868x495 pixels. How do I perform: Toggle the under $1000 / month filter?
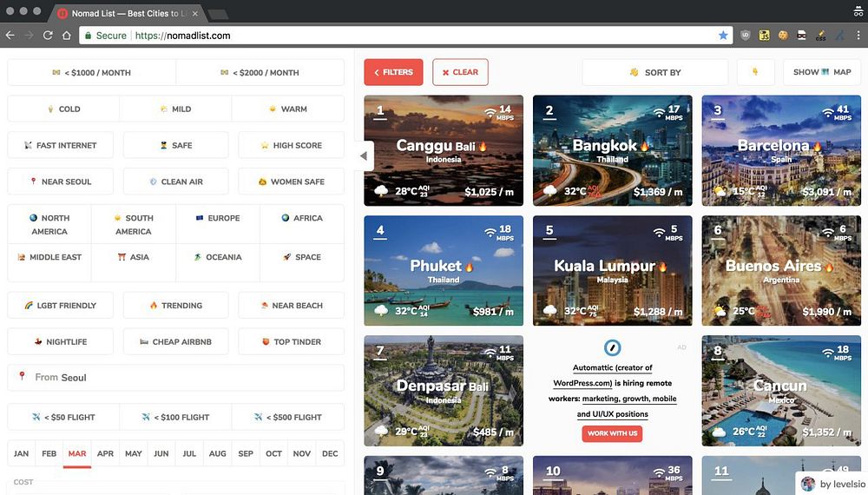pos(91,73)
